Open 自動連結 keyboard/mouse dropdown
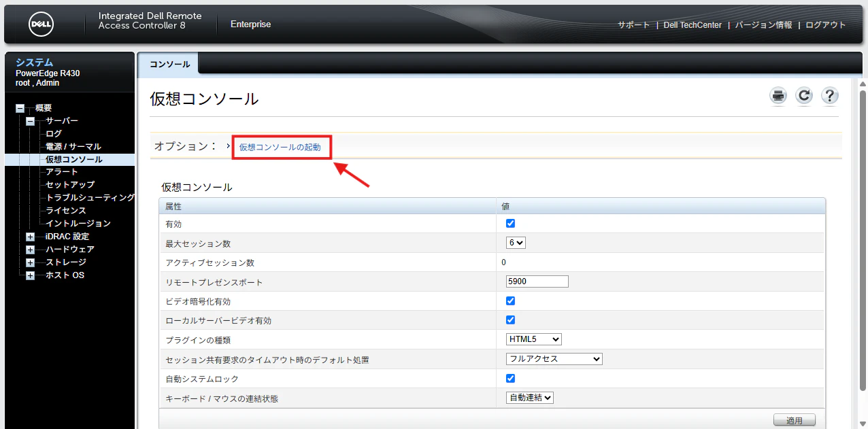This screenshot has width=868, height=429. [530, 398]
